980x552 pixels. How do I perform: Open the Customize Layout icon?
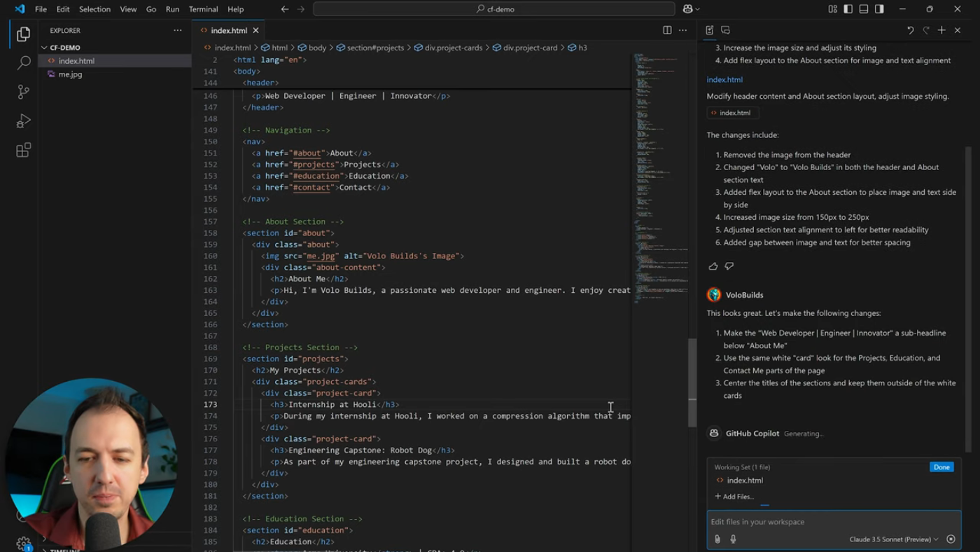coord(832,9)
